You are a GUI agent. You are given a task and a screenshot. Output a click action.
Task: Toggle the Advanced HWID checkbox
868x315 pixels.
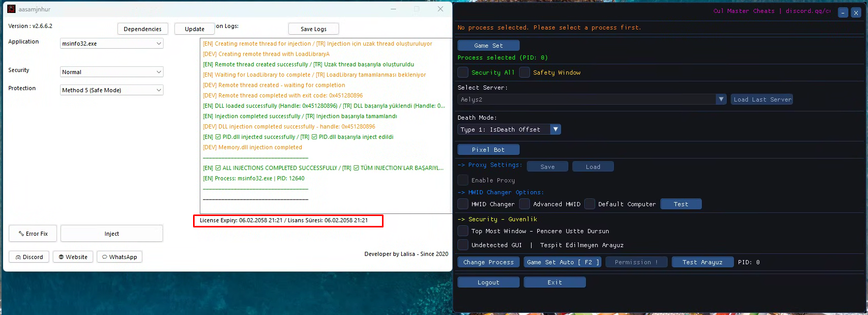[x=525, y=204]
